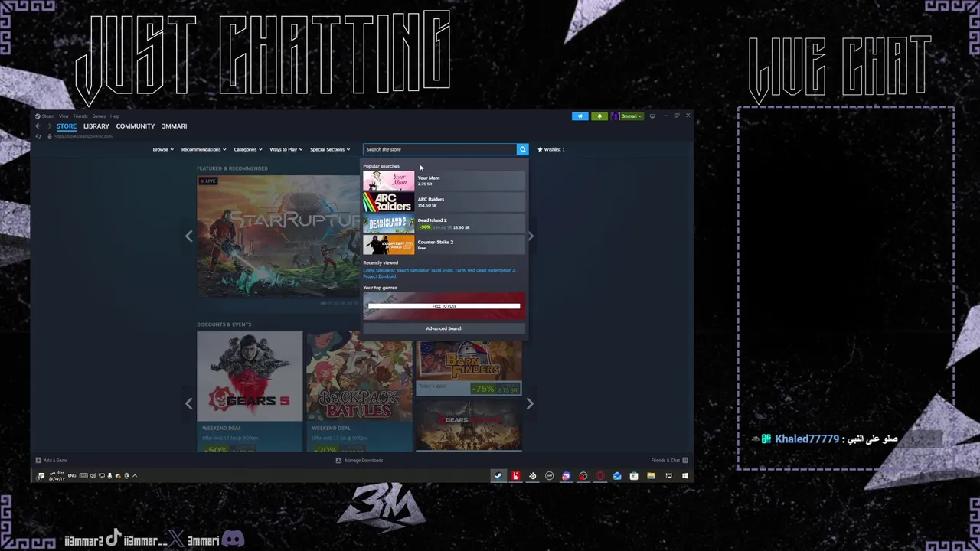The width and height of the screenshot is (980, 551).
Task: Go forward with the Steam forward arrow
Action: (49, 126)
